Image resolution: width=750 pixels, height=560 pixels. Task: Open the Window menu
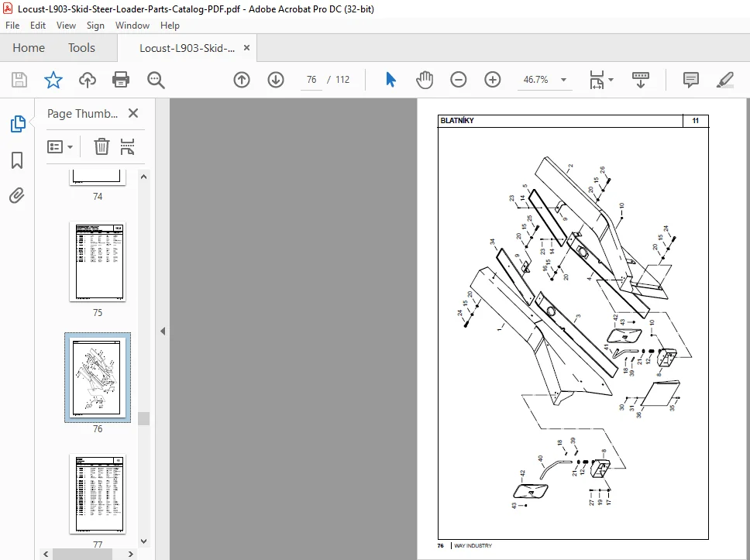point(132,26)
